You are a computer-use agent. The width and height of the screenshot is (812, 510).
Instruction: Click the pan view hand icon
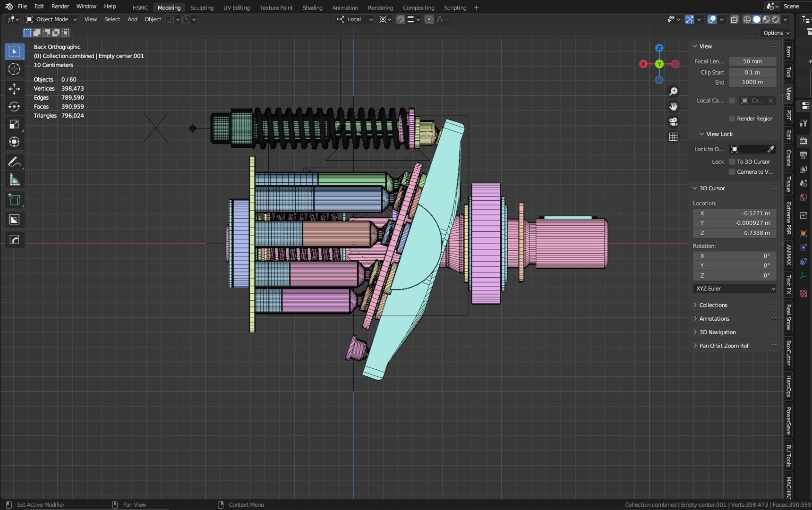click(x=673, y=106)
